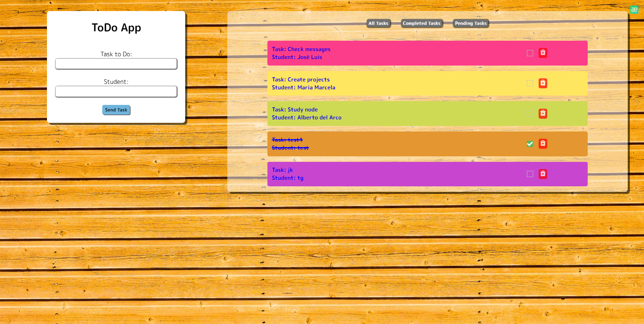This screenshot has height=324, width=644.
Task: Switch to Pending Tasks view
Action: 471,23
